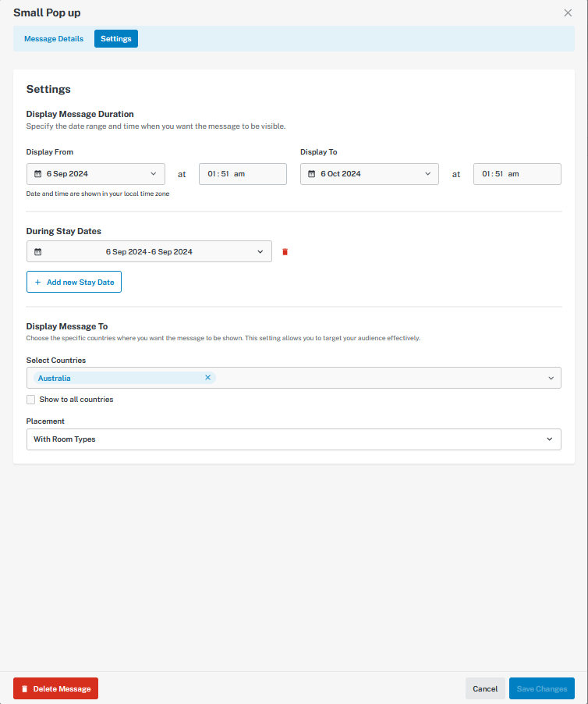Click calendar icon in Display To field
The image size is (588, 704).
(x=312, y=174)
